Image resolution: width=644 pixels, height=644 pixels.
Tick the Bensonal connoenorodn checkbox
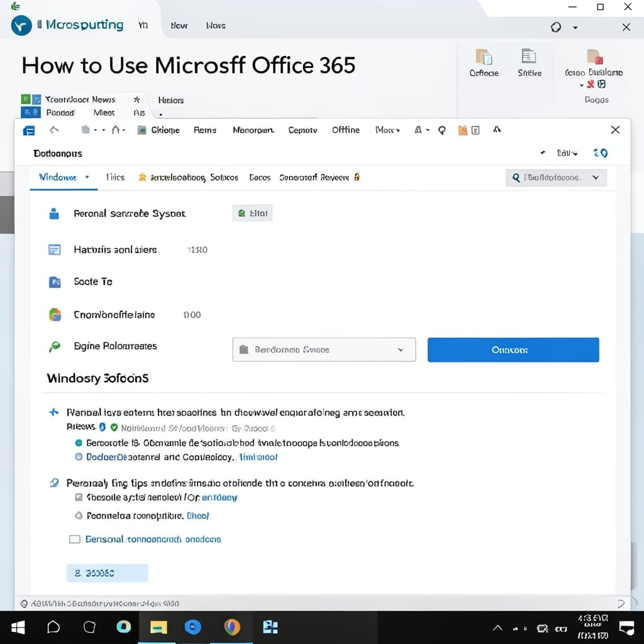coord(75,539)
